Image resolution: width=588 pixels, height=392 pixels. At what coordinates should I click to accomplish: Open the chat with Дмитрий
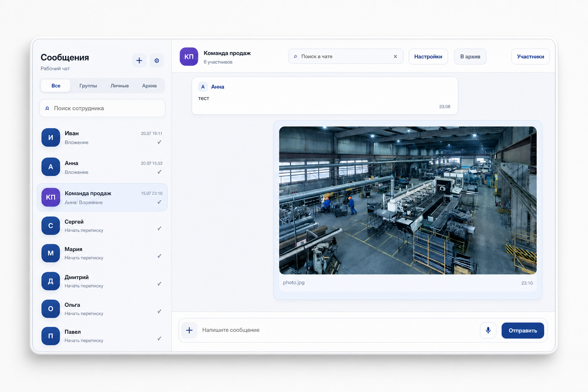tap(102, 281)
